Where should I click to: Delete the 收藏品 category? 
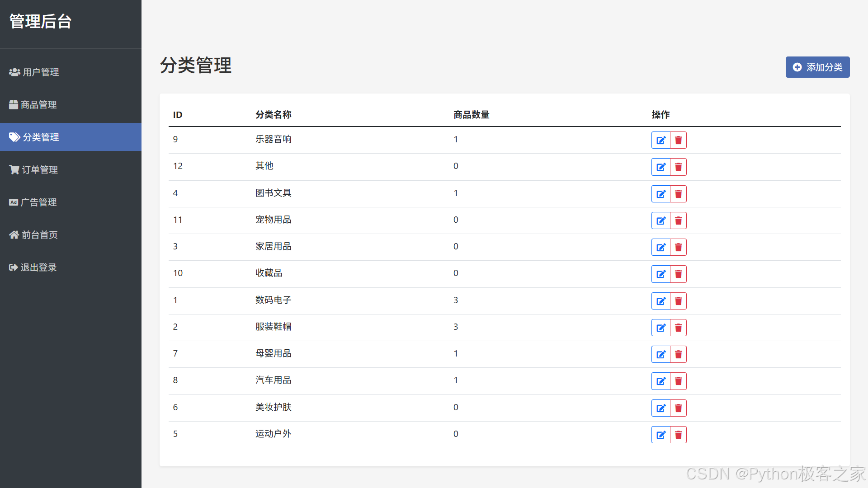pos(678,274)
